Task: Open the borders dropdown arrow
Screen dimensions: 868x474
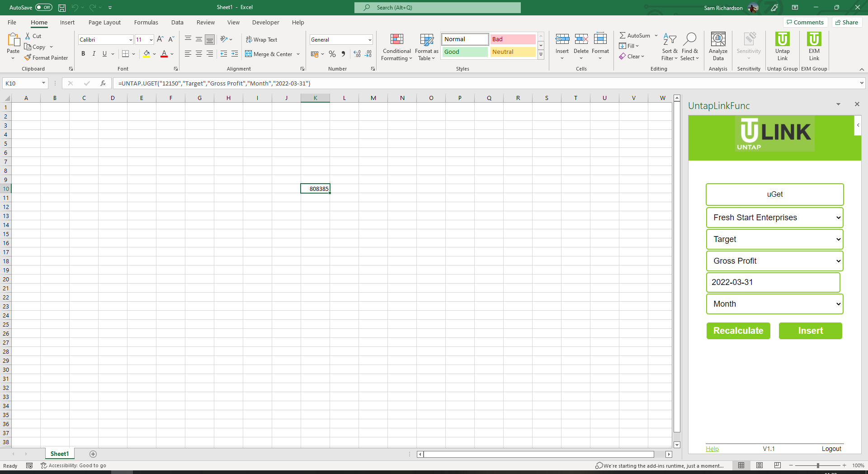Action: coord(134,54)
